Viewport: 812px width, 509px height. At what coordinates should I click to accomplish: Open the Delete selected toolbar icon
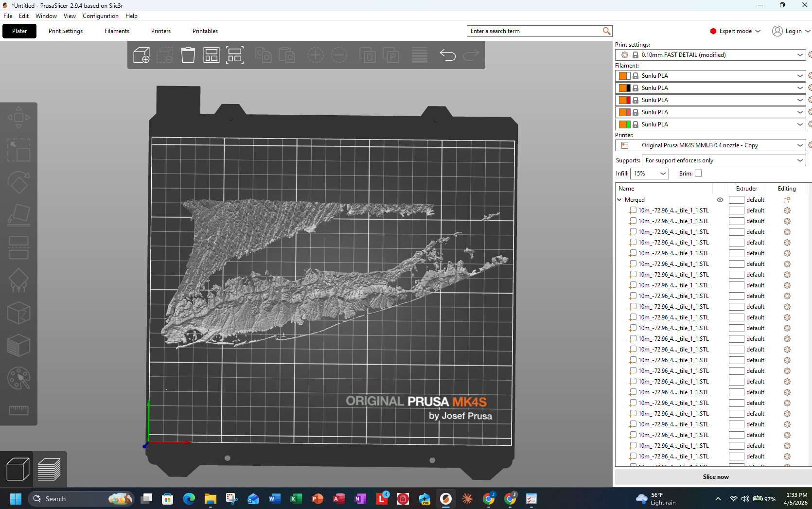[165, 55]
